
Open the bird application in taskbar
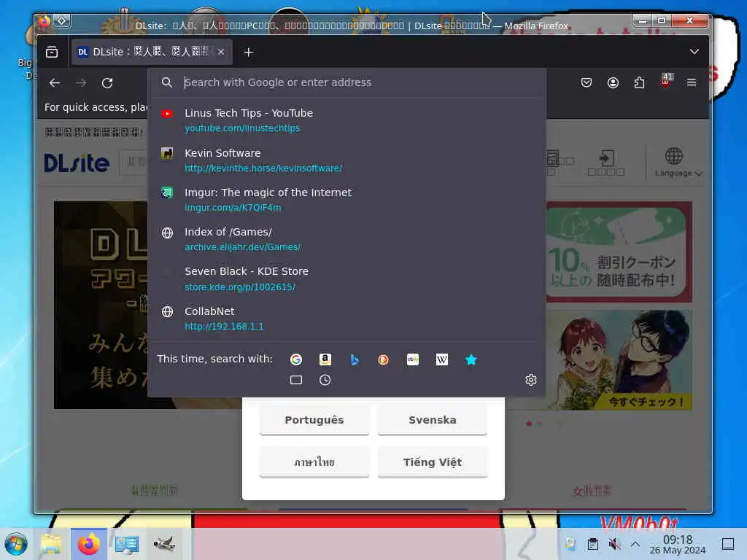tap(164, 543)
